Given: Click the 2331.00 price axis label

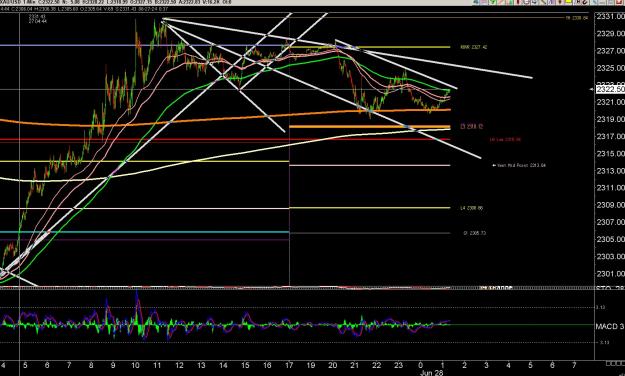Looking at the screenshot, I should [610, 16].
